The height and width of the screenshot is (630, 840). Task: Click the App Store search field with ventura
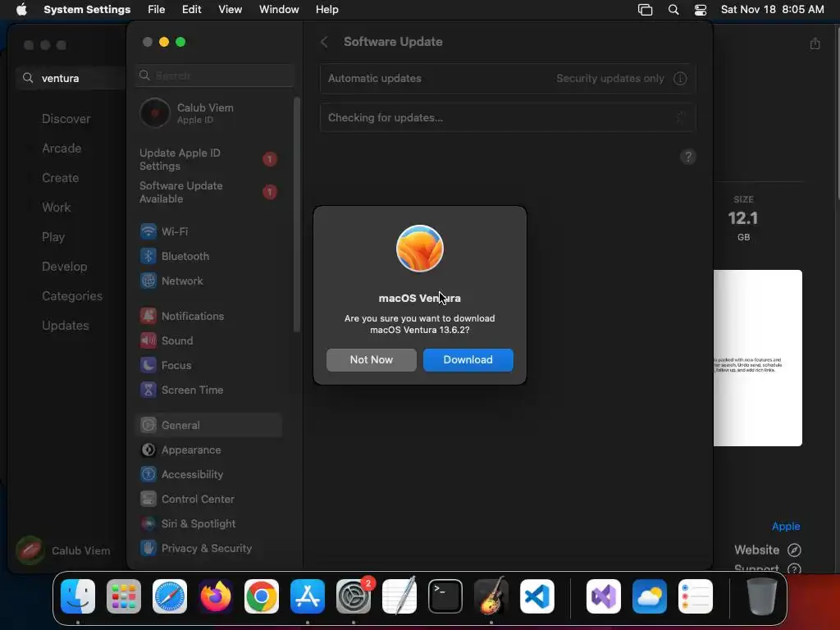tap(71, 78)
